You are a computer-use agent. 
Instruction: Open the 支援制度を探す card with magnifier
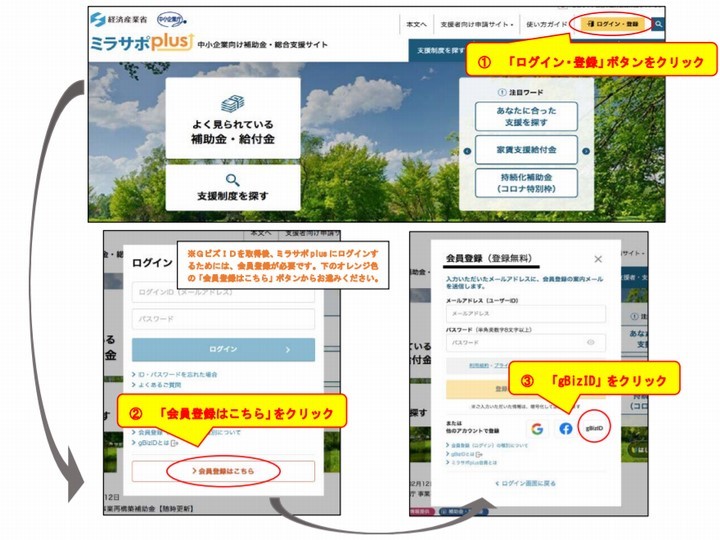233,188
